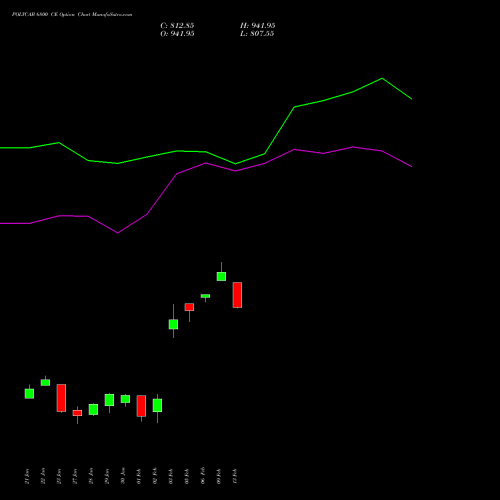This screenshot has width=500, height=500.
Task: Select the green candlestick for 30 Jan
Action: pos(125,399)
